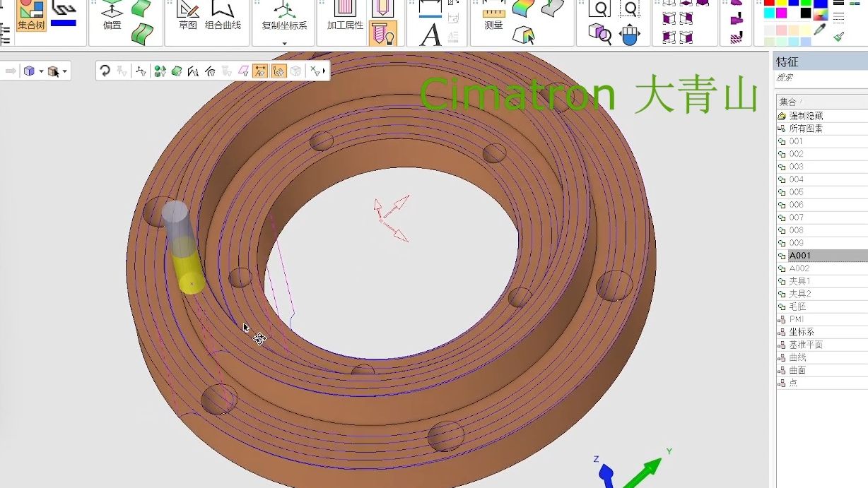Click the eyedropper color picker icon
The height and width of the screenshot is (488, 868).
[820, 30]
